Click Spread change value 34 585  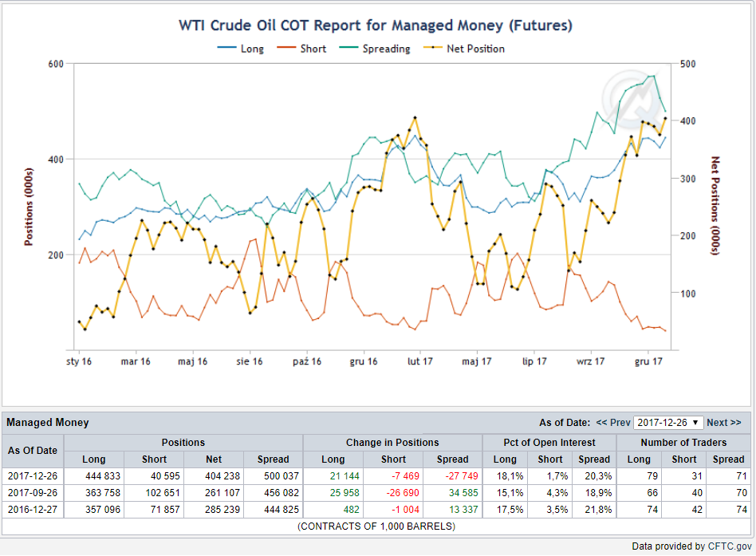tap(463, 493)
